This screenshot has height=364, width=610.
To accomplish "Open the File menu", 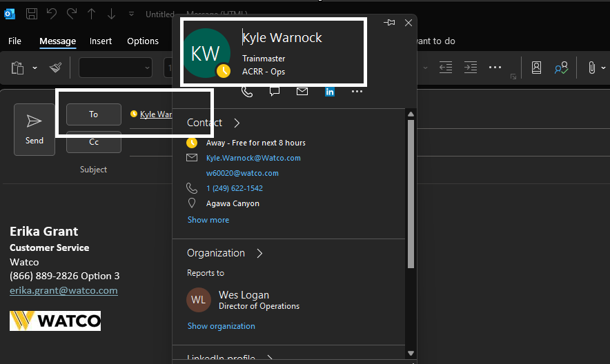I will pos(14,41).
